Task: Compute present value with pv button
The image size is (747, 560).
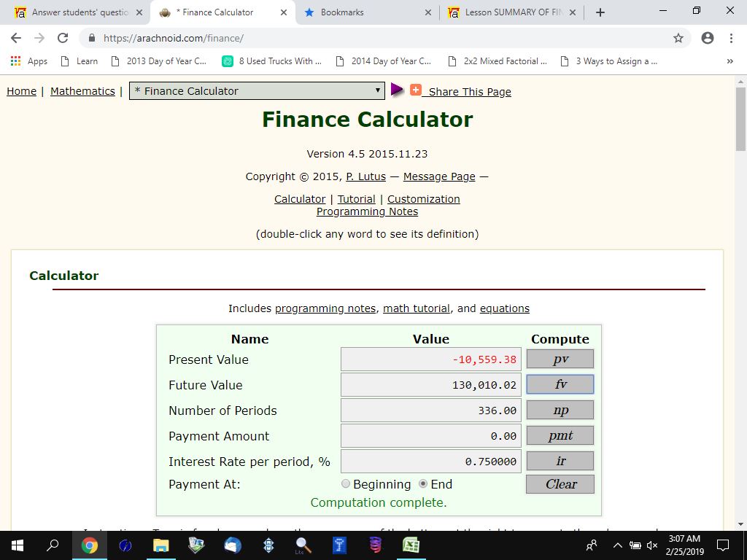Action: [x=560, y=359]
